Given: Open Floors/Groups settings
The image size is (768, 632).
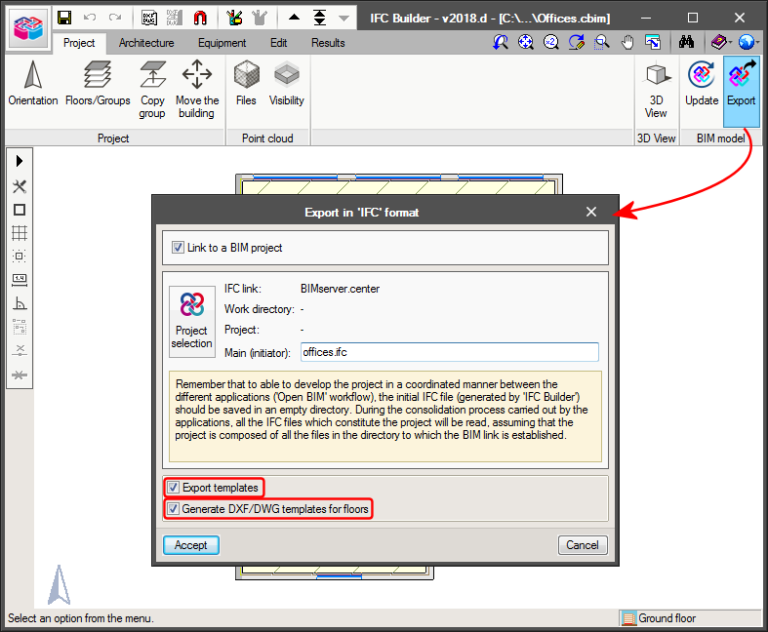Looking at the screenshot, I should (97, 84).
